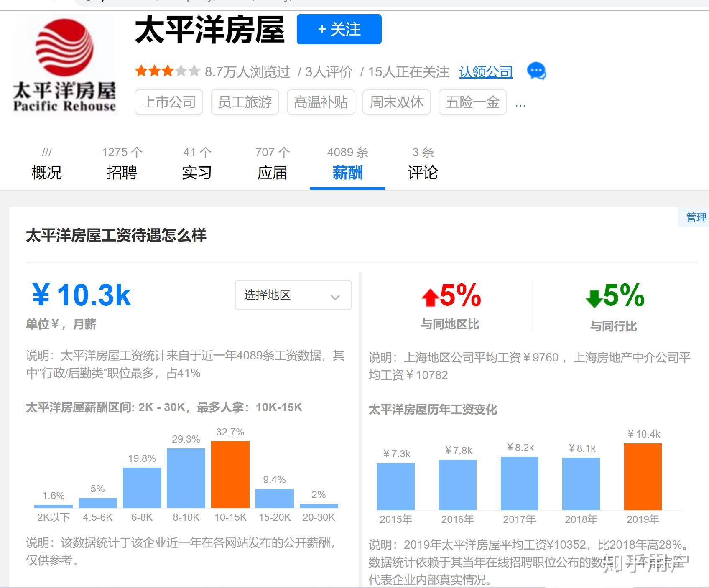Image resolution: width=709 pixels, height=588 pixels.
Task: Expand more tags with the ellipsis
Action: tap(520, 104)
